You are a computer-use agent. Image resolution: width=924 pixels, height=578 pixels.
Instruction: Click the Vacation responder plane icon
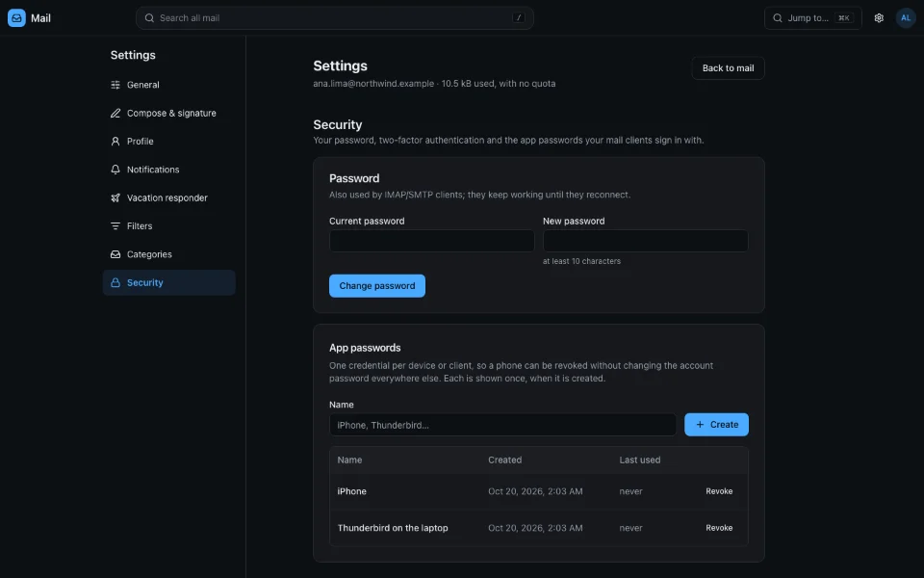coord(115,198)
